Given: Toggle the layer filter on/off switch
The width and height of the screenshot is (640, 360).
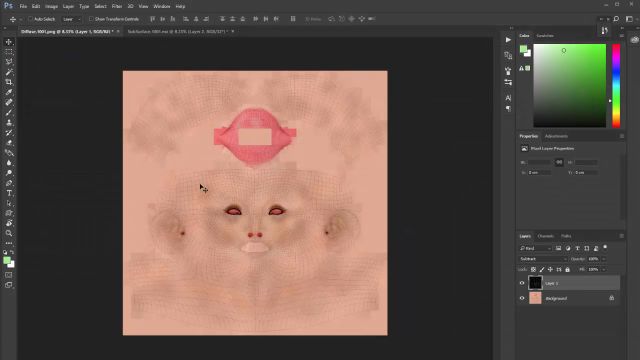Looking at the screenshot, I should pos(605,247).
